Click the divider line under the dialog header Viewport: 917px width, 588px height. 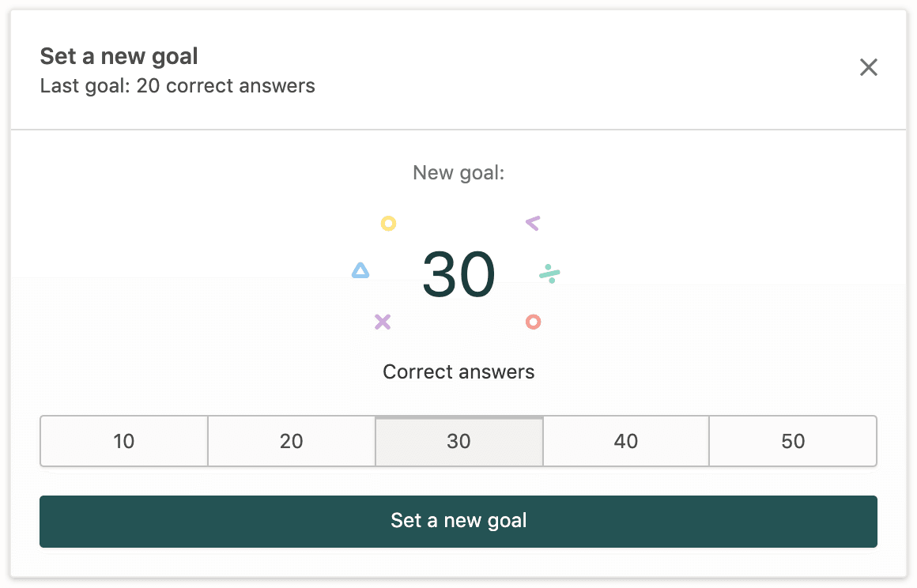pos(458,129)
